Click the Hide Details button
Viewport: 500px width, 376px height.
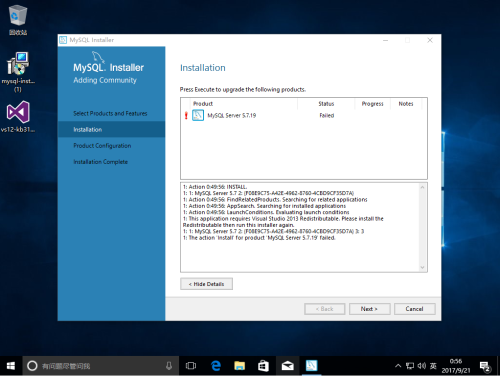(x=206, y=284)
